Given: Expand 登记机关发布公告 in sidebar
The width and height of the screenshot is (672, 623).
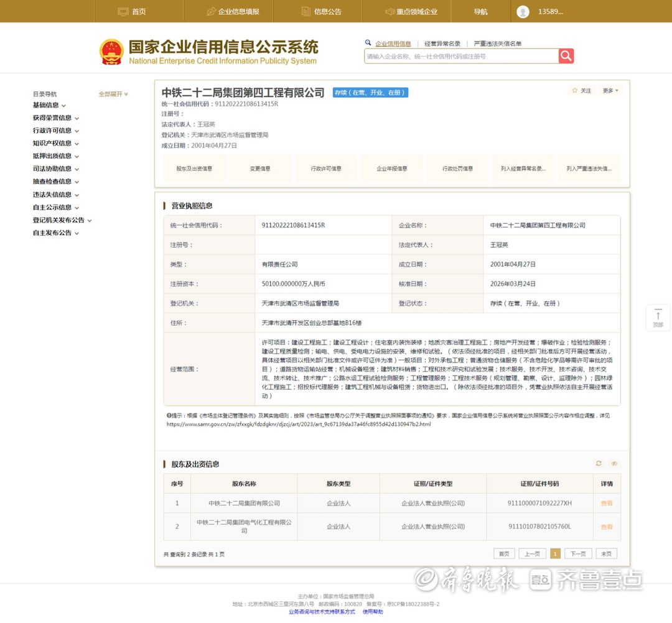Looking at the screenshot, I should pyautogui.click(x=62, y=220).
